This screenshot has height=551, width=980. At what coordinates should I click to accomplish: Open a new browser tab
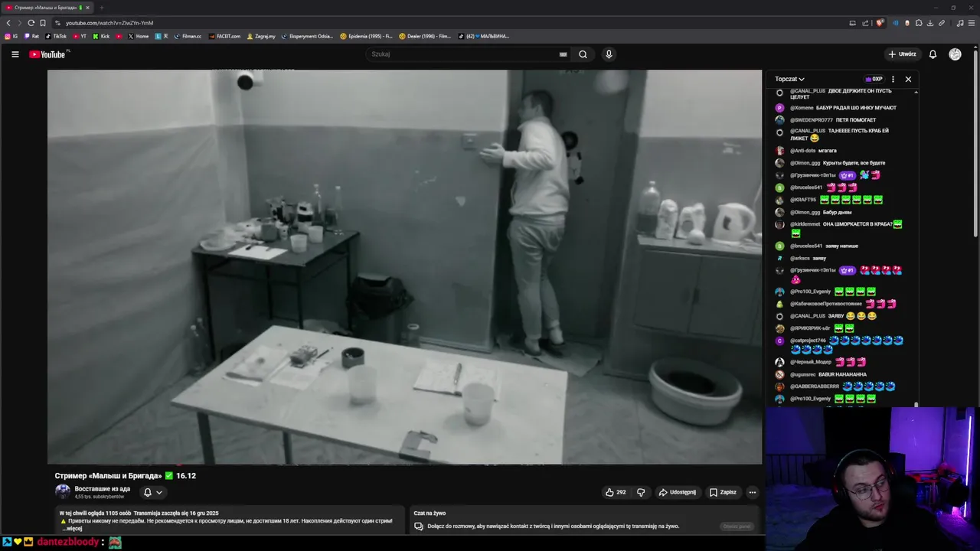click(101, 8)
